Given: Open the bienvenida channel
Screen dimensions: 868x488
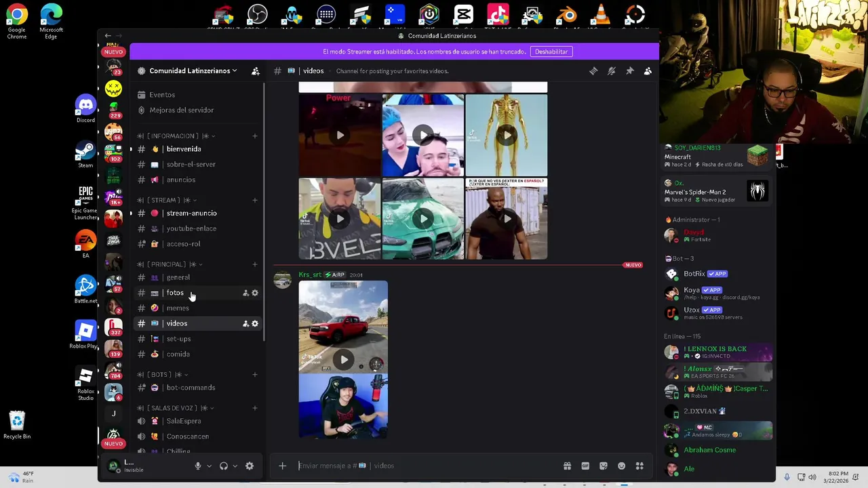Looking at the screenshot, I should click(197, 149).
